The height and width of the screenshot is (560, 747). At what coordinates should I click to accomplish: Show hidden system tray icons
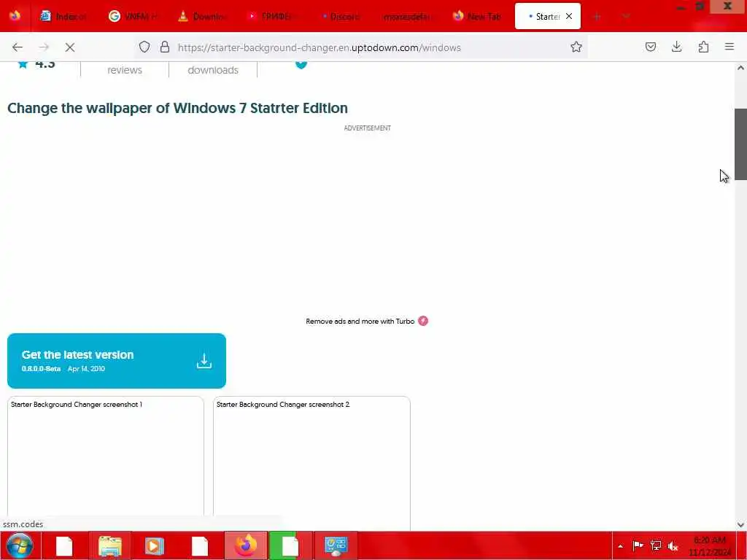point(620,546)
